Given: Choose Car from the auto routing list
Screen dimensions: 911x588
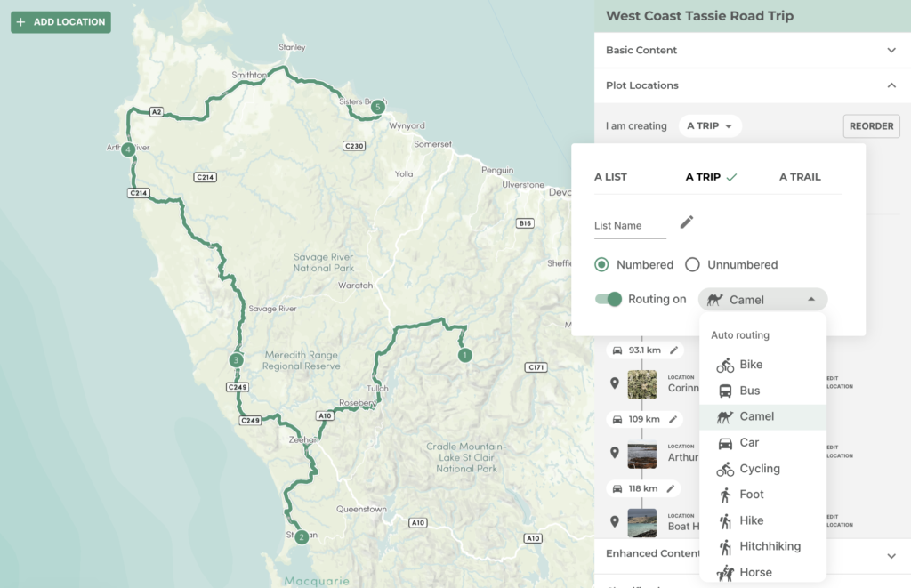Looking at the screenshot, I should [749, 442].
